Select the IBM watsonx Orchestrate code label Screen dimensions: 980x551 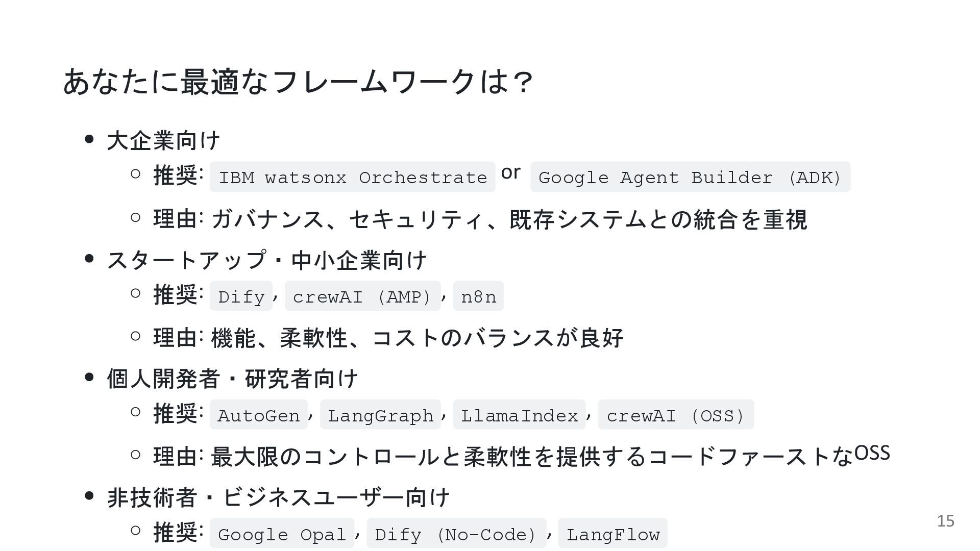(352, 177)
